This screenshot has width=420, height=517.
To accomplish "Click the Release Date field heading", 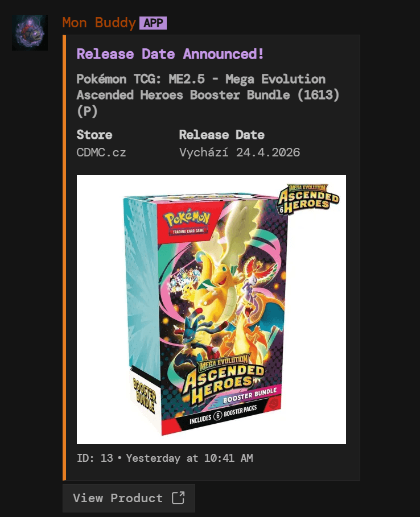I will 222,135.
